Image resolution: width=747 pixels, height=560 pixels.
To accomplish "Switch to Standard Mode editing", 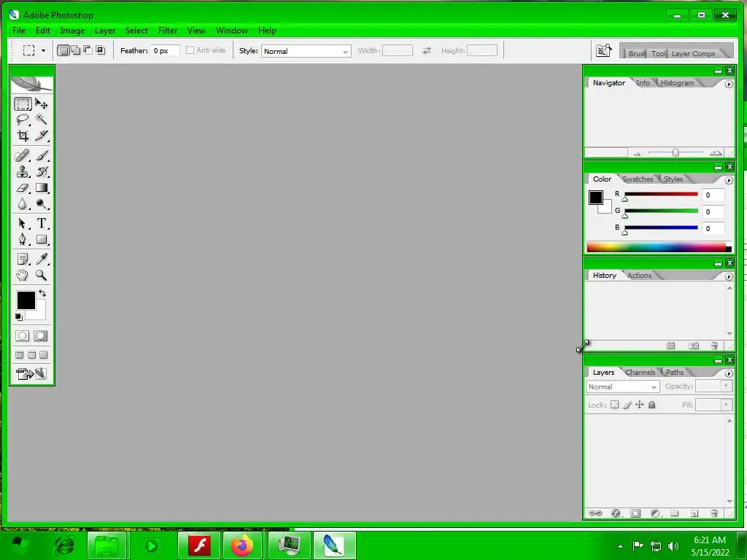I will click(x=23, y=336).
